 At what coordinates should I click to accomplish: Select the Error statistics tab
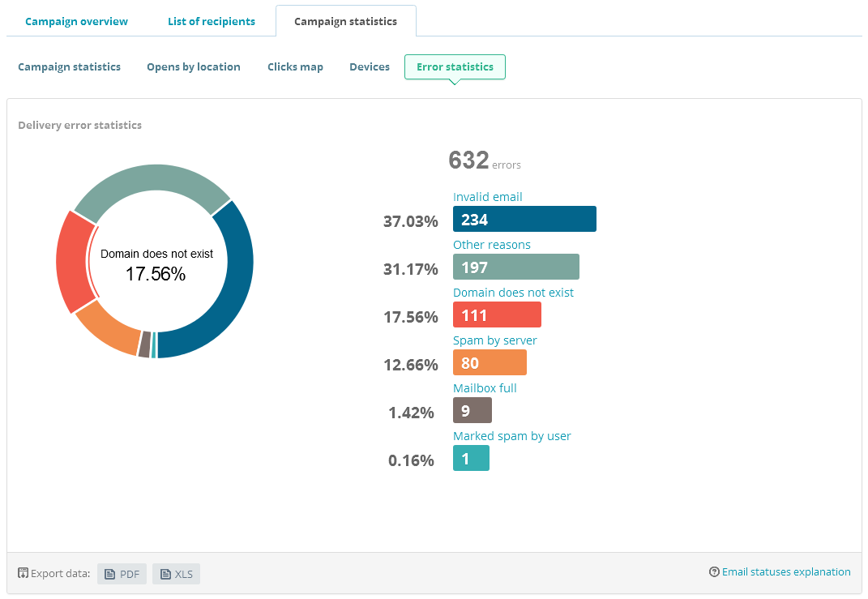point(455,66)
